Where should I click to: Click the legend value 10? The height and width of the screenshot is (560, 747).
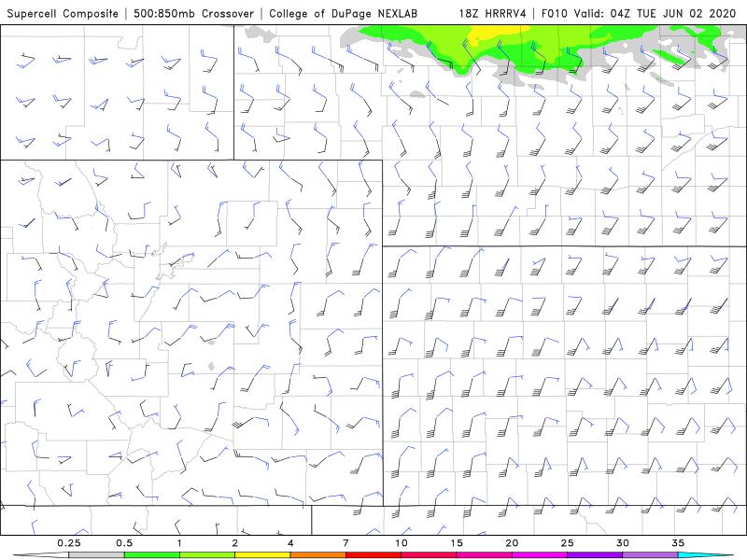402,543
